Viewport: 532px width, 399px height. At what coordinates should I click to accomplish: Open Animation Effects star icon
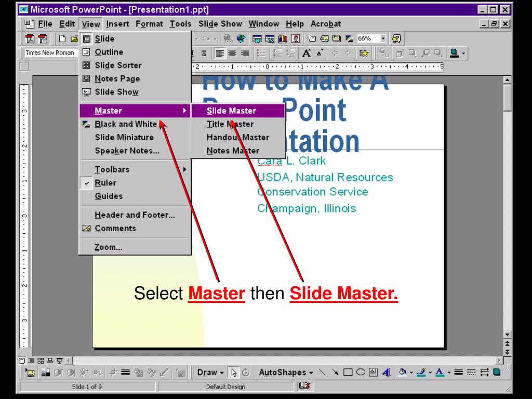click(x=364, y=53)
